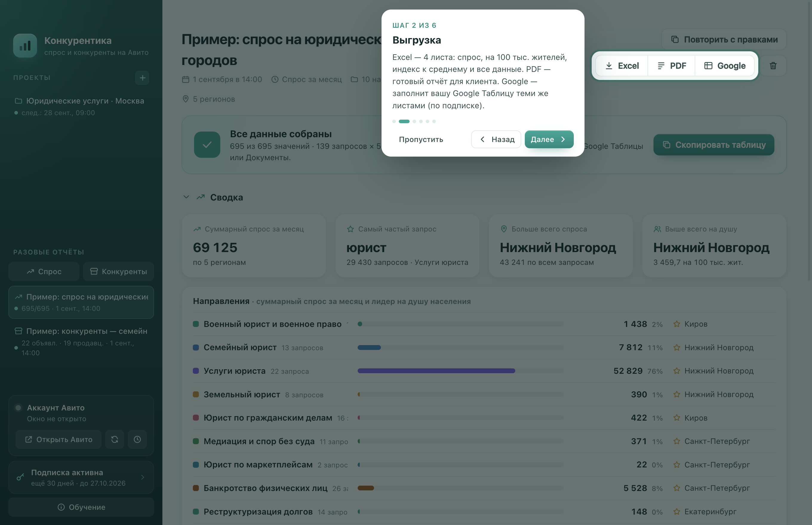This screenshot has width=812, height=525.
Task: Click the people icon in Выше всего на душу card
Action: 657,229
